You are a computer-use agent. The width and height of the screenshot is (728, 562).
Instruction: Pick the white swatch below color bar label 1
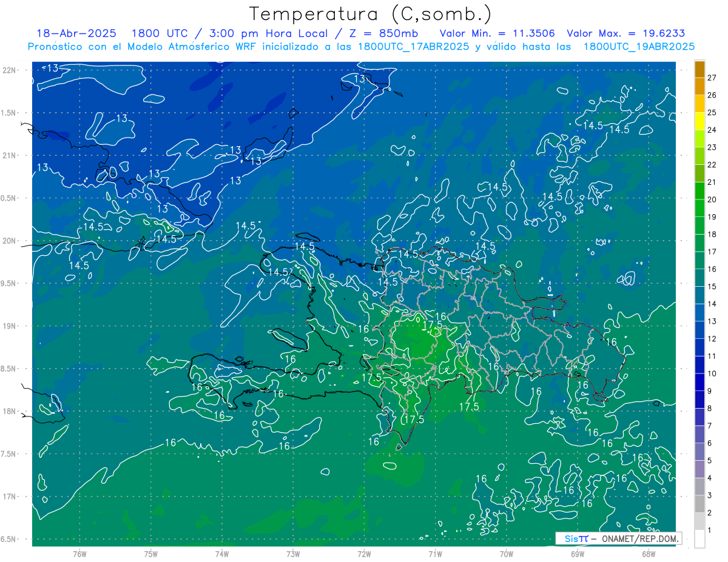tap(699, 538)
